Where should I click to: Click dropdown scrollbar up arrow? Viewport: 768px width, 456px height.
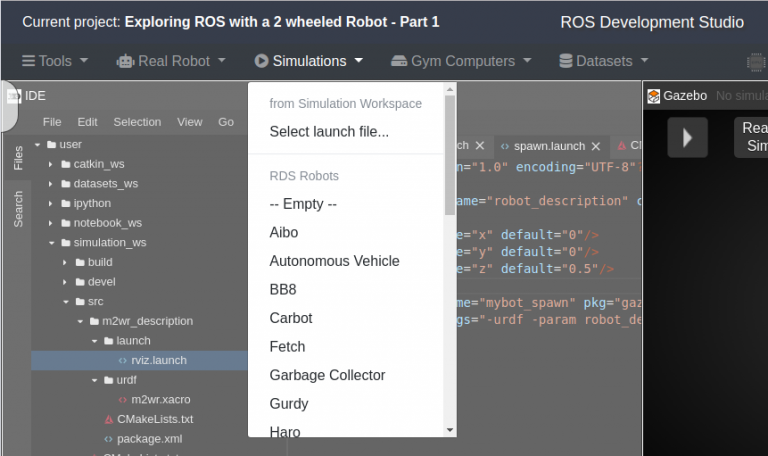tap(450, 89)
